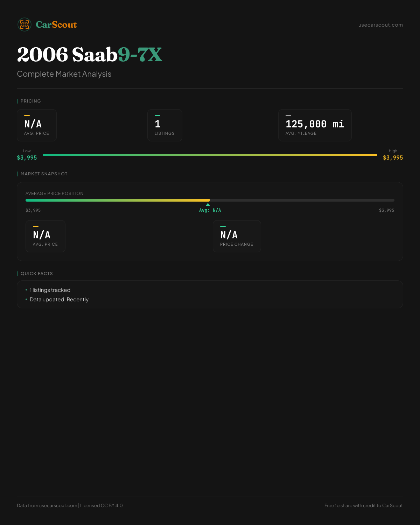
Task: Click the Pricing section heading
Action: (x=31, y=101)
